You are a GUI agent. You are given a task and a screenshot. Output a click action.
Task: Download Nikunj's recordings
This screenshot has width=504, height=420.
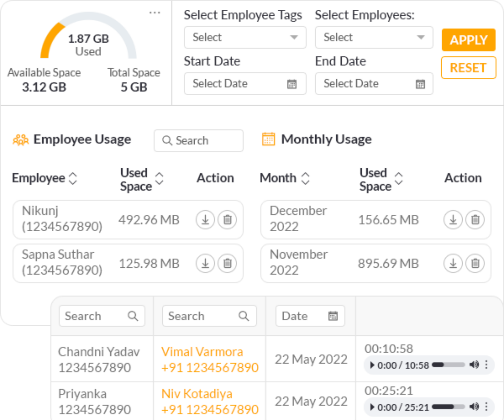coord(205,220)
